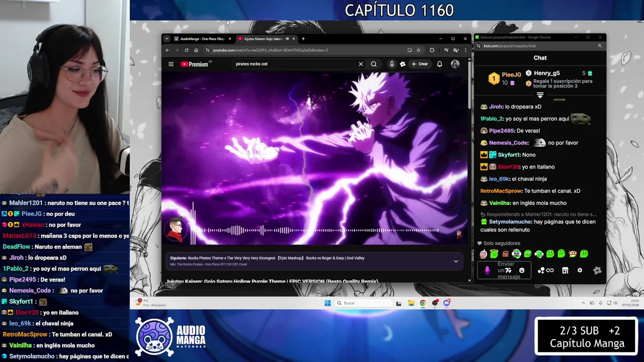
Task: Open the YouTube notifications bell
Action: point(439,64)
